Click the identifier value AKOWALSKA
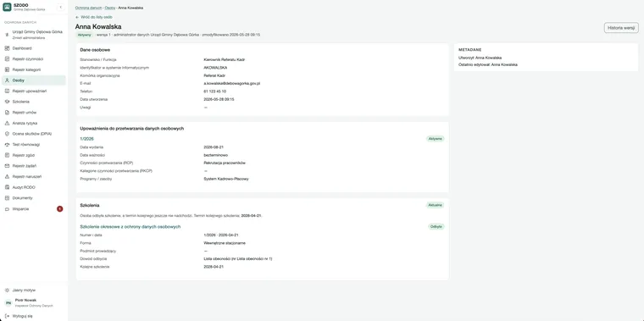The width and height of the screenshot is (644, 321). click(215, 68)
